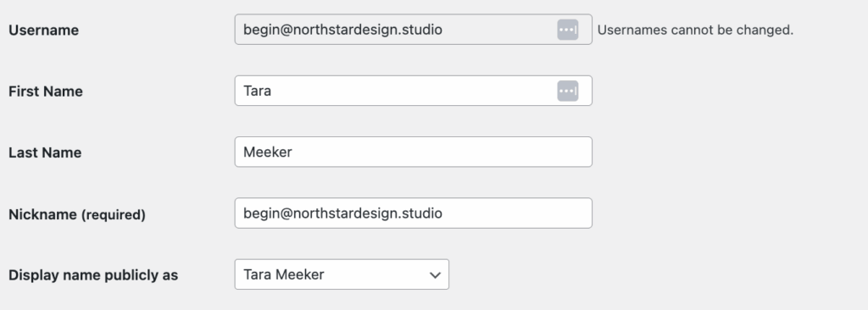Select the "Tara Meeker" value in the display name combo box
This screenshot has width=868, height=310.
click(x=284, y=274)
